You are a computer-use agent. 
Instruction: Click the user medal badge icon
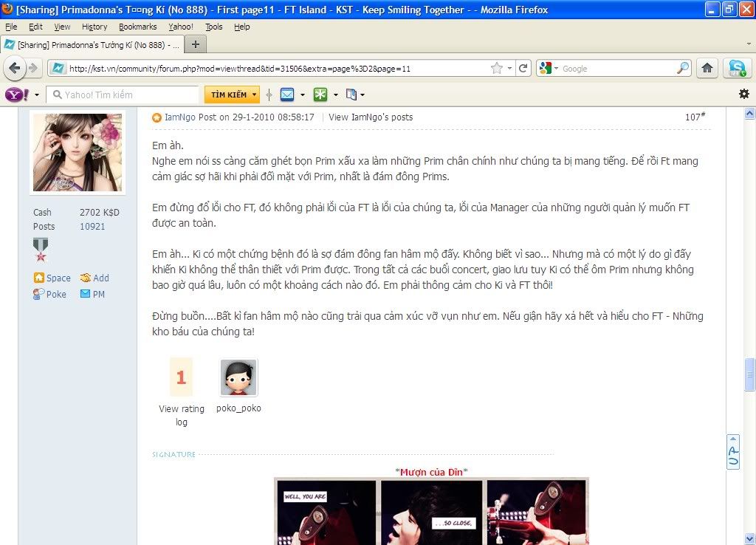click(x=41, y=250)
